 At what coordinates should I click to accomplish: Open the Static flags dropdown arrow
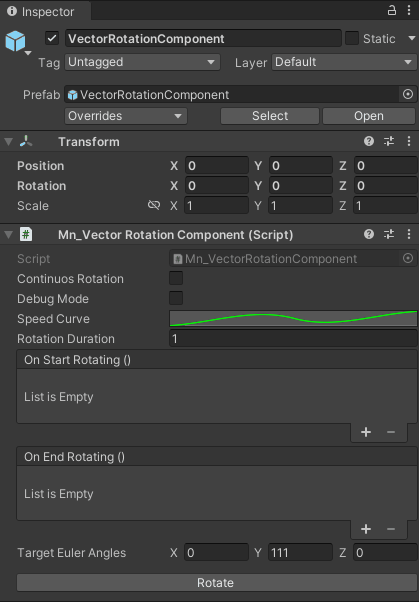(x=412, y=38)
